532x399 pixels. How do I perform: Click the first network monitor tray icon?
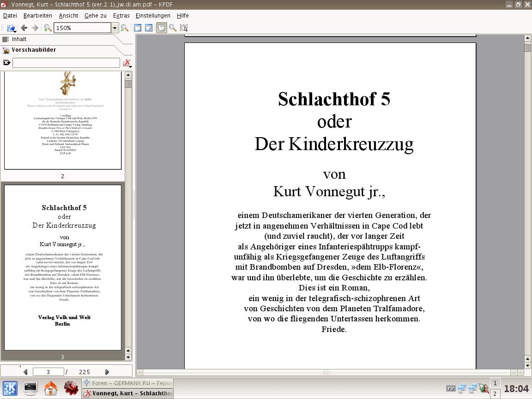[462, 388]
